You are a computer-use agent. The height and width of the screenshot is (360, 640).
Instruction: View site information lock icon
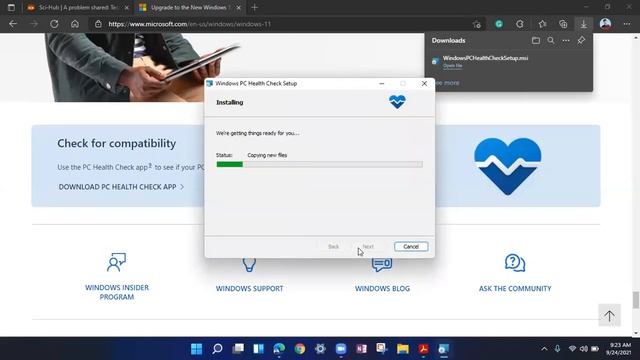98,24
